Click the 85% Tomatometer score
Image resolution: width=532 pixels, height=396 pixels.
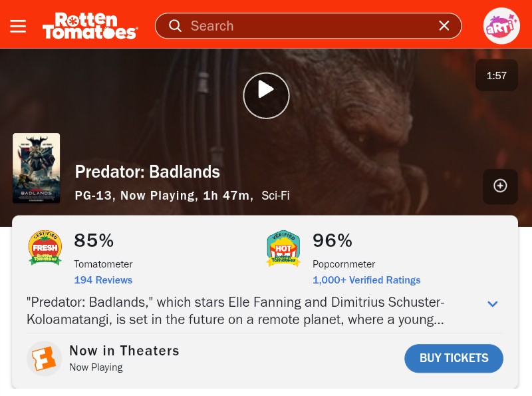pyautogui.click(x=94, y=240)
